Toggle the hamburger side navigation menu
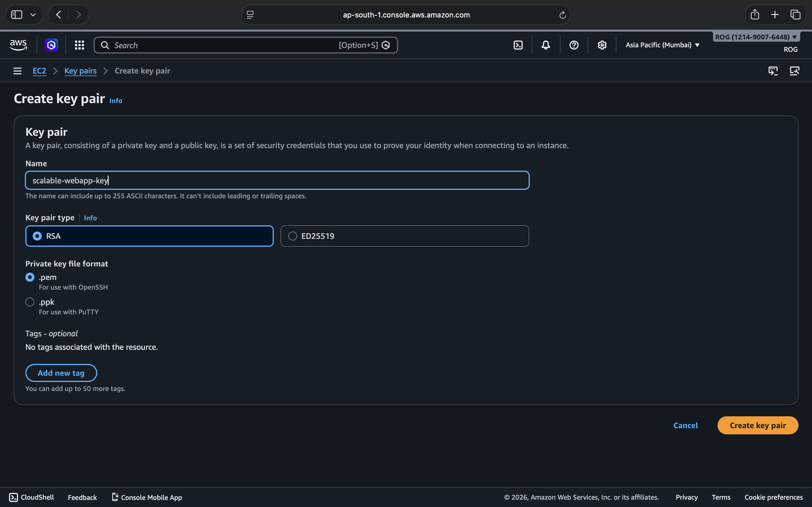 pos(17,71)
